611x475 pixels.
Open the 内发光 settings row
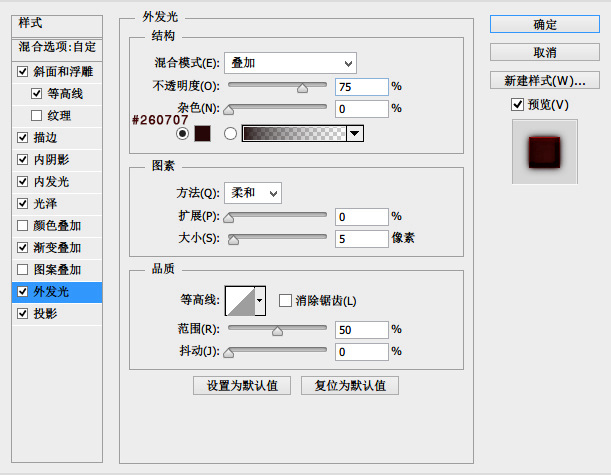pyautogui.click(x=57, y=182)
